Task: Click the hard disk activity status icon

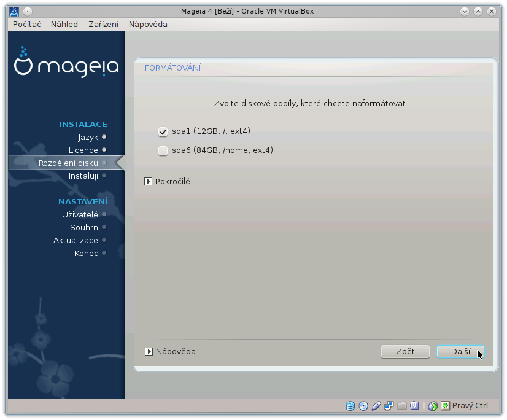Action: tap(350, 406)
